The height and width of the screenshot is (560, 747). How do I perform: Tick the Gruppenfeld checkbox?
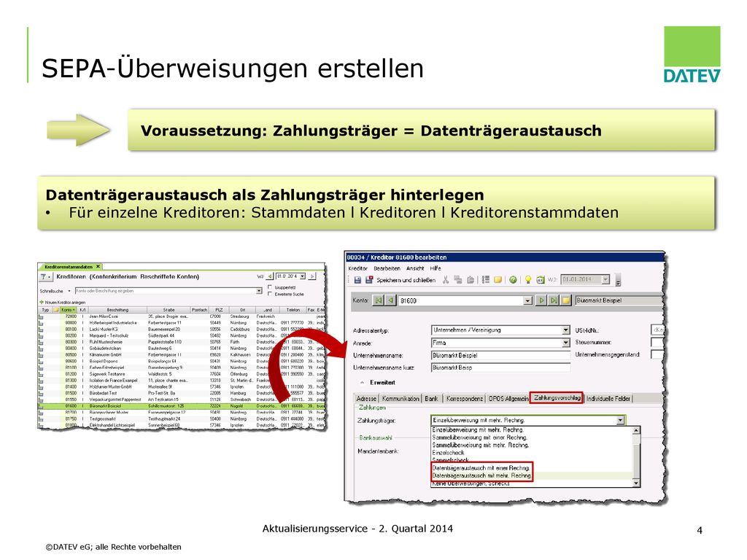[x=270, y=287]
